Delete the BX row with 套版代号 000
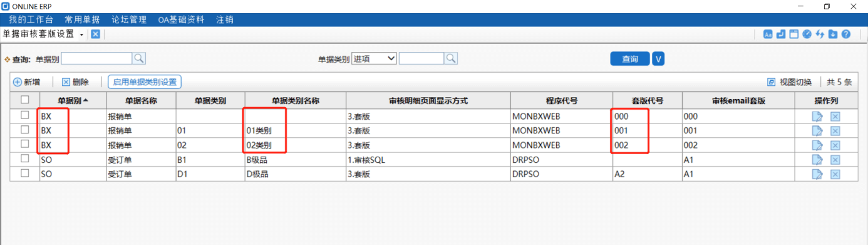This screenshot has width=868, height=245. [835, 117]
